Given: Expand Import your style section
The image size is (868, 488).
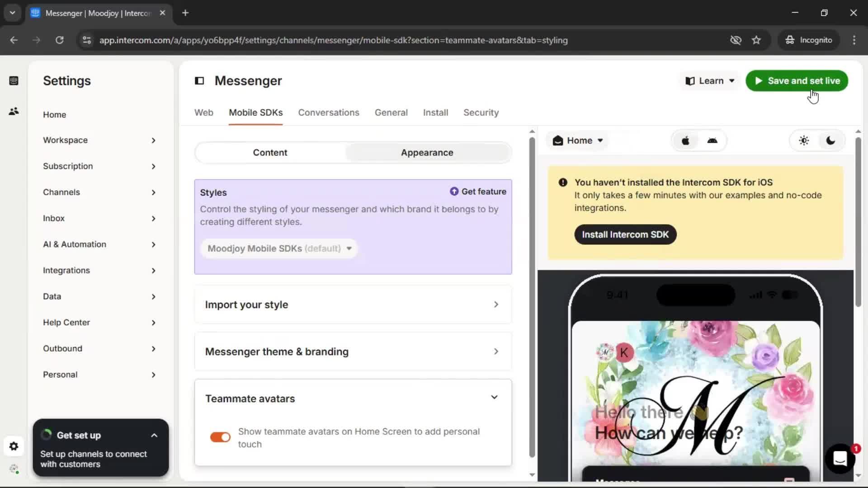Looking at the screenshot, I should click(353, 305).
